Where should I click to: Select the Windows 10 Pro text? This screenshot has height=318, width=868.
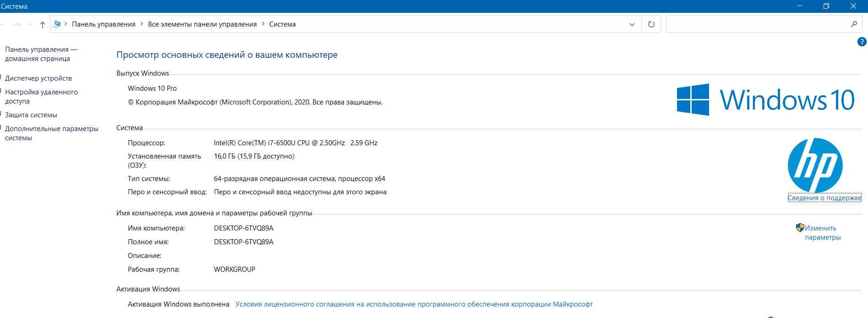[152, 88]
